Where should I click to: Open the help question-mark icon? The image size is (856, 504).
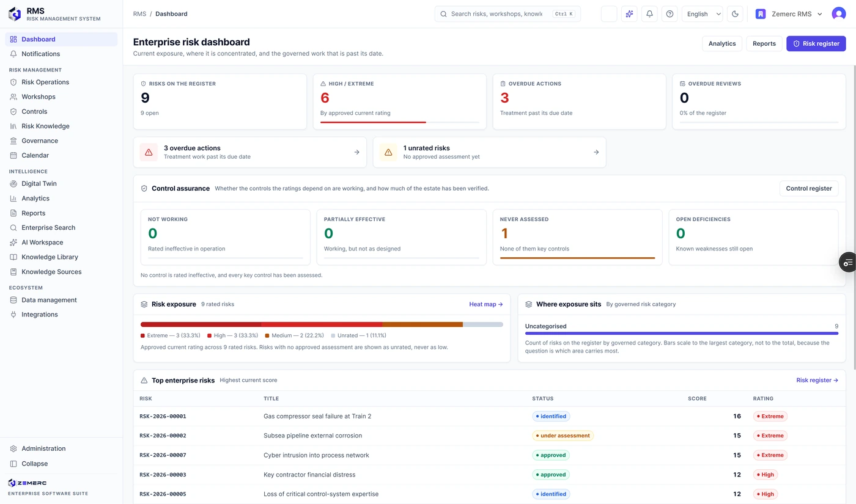click(x=670, y=14)
